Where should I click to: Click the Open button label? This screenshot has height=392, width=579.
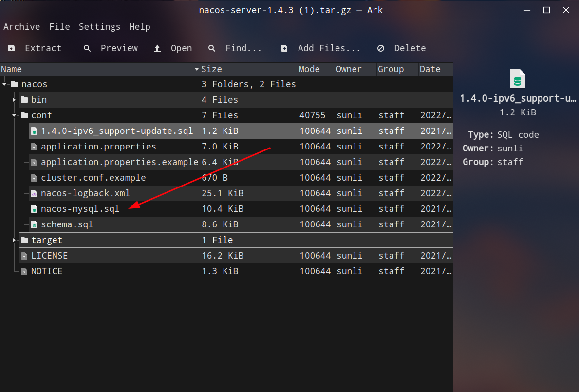tap(181, 48)
